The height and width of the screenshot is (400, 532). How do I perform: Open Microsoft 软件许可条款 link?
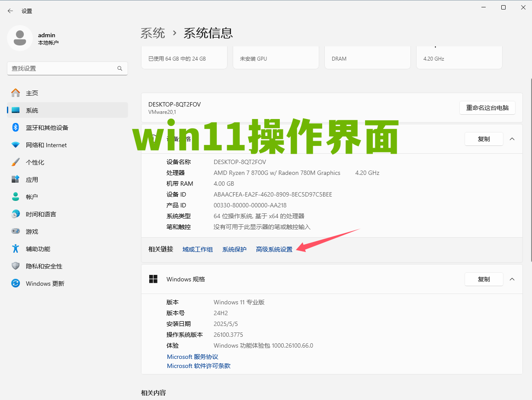pos(199,366)
